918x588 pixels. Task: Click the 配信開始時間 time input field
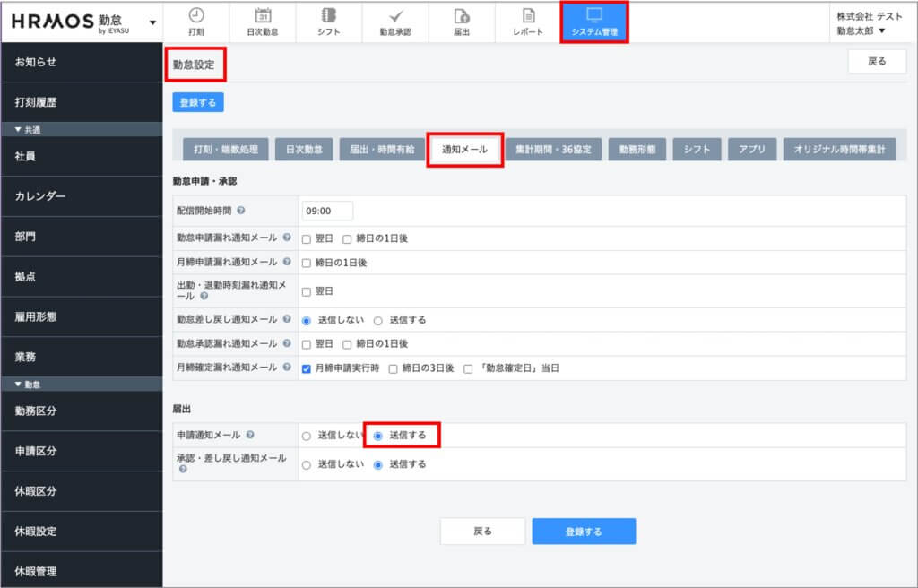click(x=327, y=211)
